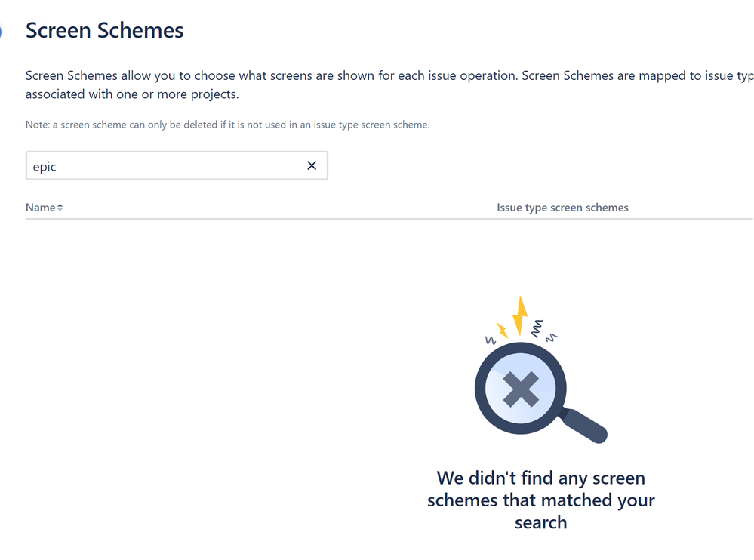The image size is (754, 560).
Task: Click the note about deleting screen schemes
Action: [227, 125]
